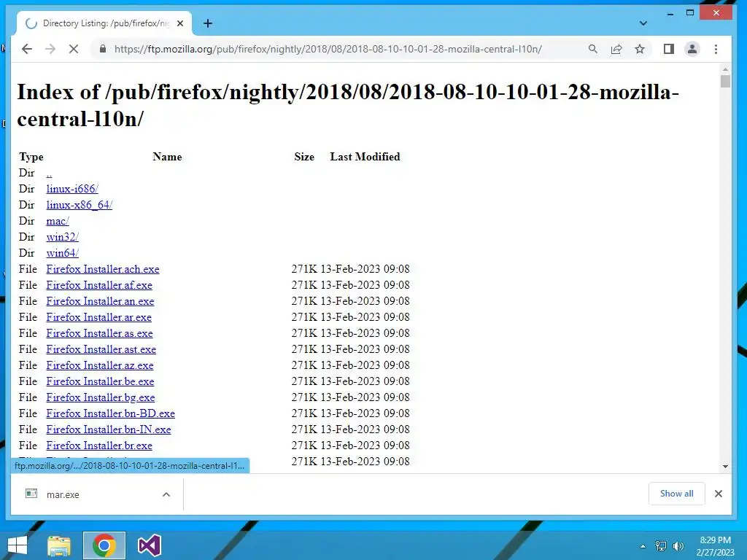This screenshot has width=747, height=560.
Task: Share this page via share icon
Action: [x=616, y=49]
